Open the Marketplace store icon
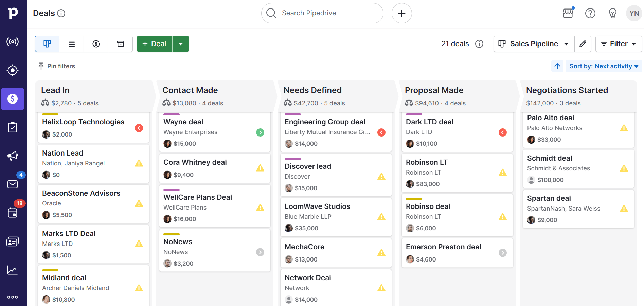644x306 pixels. 568,13
